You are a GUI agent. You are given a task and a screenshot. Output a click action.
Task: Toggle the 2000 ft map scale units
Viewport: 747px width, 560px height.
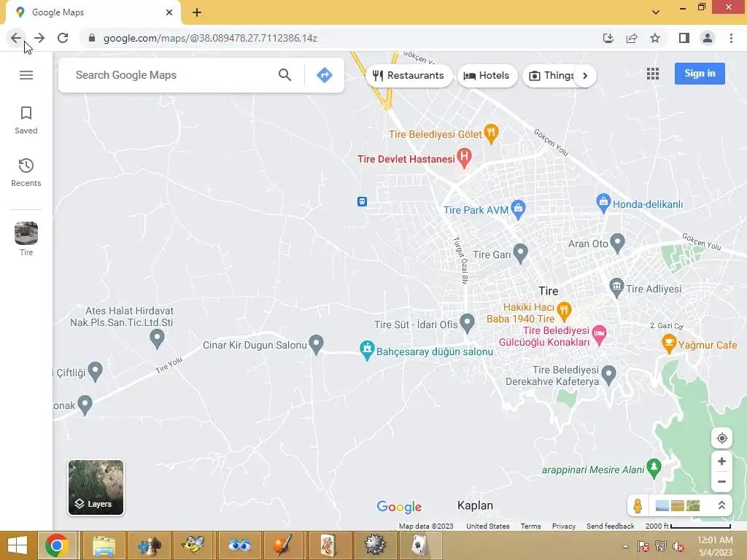[x=688, y=526]
